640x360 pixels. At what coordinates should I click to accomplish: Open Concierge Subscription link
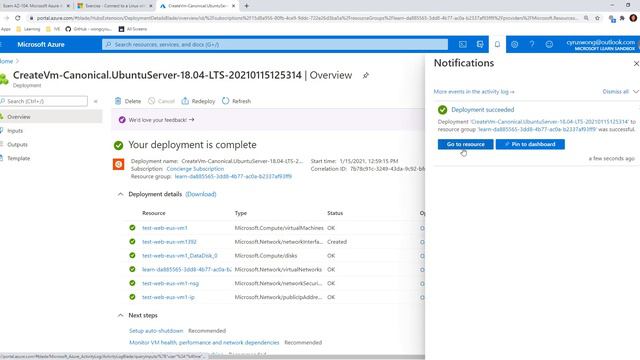point(195,169)
